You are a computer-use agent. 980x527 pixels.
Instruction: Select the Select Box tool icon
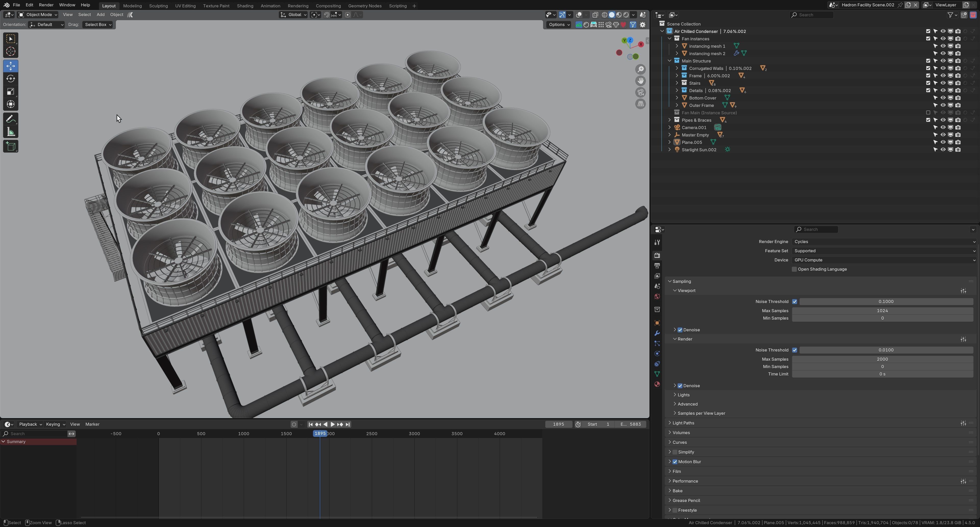point(11,39)
